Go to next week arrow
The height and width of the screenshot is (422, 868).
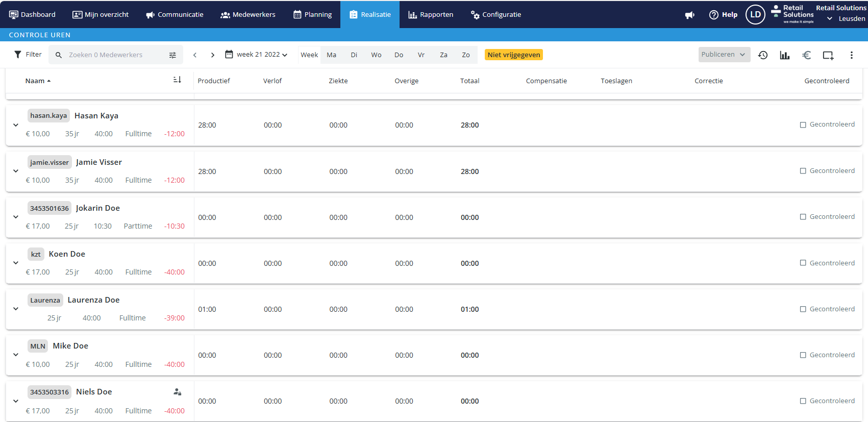point(213,55)
